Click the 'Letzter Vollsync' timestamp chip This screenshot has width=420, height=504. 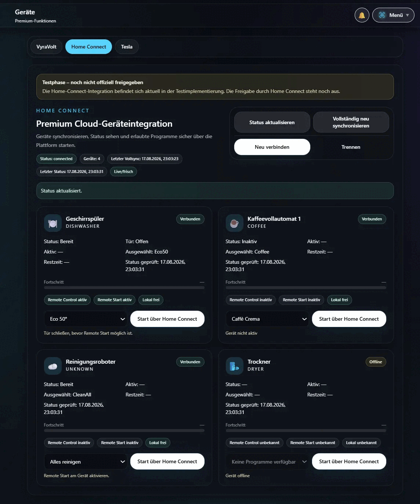(x=145, y=159)
